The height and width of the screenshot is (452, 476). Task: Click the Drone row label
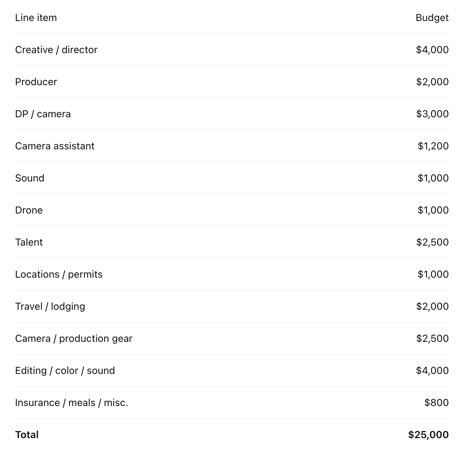click(x=29, y=210)
